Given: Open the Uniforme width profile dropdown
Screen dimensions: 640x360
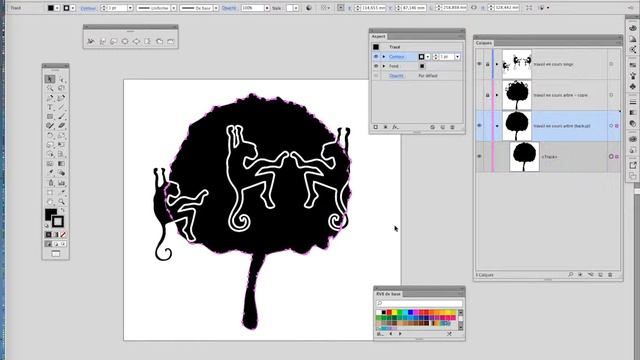Looking at the screenshot, I should [173, 8].
